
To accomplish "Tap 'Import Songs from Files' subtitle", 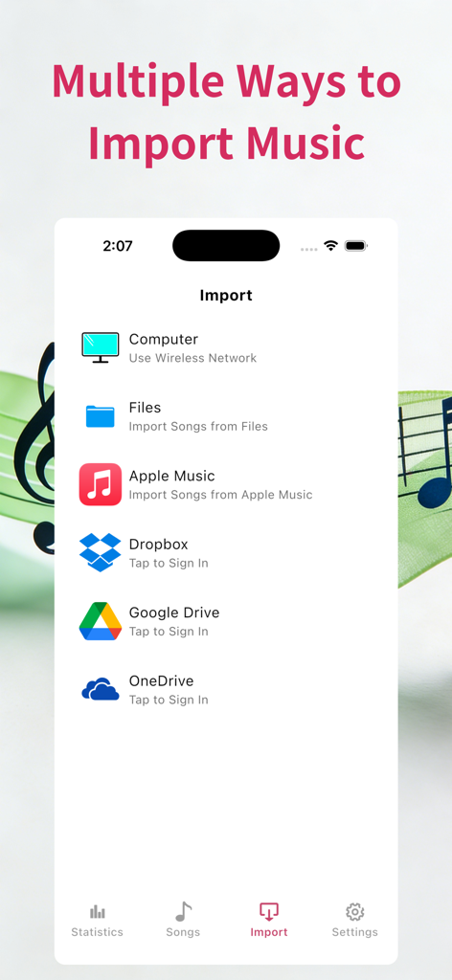I will [198, 427].
